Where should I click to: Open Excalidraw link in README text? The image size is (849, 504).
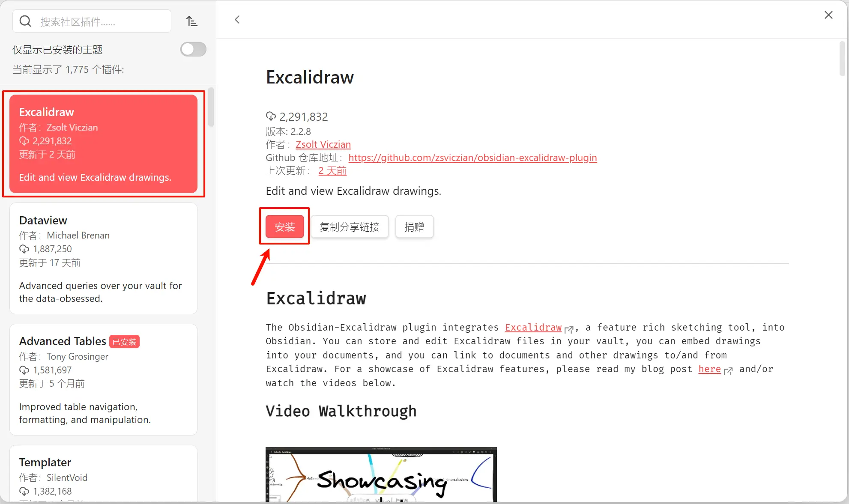(533, 327)
